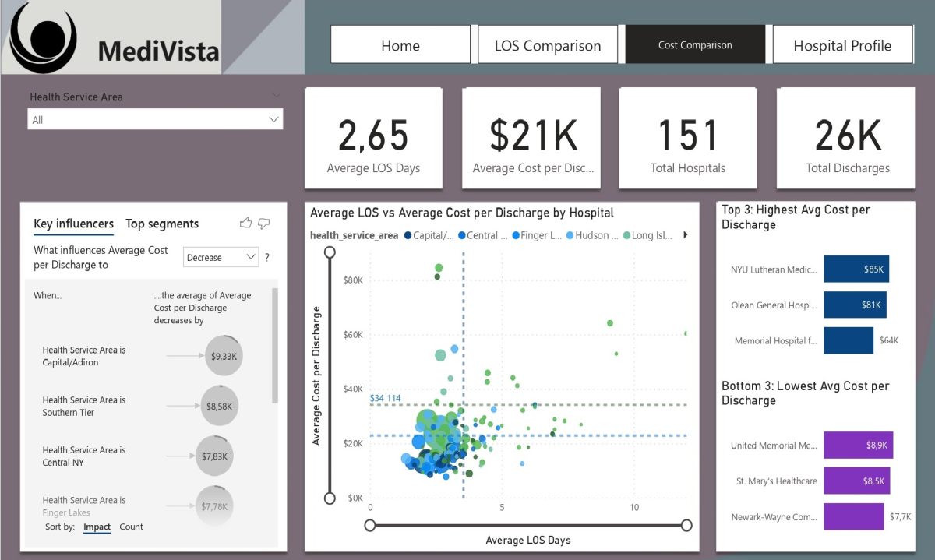Select the Southern Tier $8,58K influencer bubble
Image resolution: width=935 pixels, height=560 pixels.
tap(220, 406)
